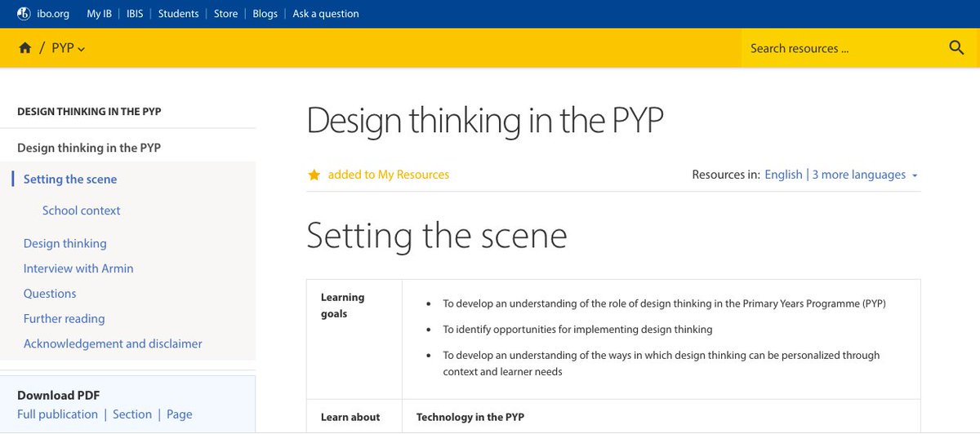Click goal about personalized design thinking

[661, 364]
